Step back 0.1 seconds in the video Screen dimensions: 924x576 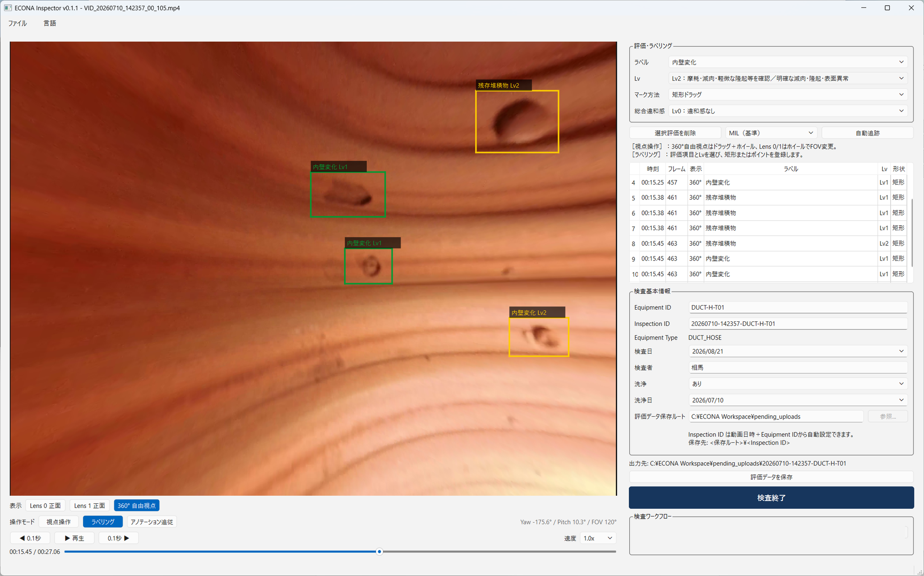(30, 538)
